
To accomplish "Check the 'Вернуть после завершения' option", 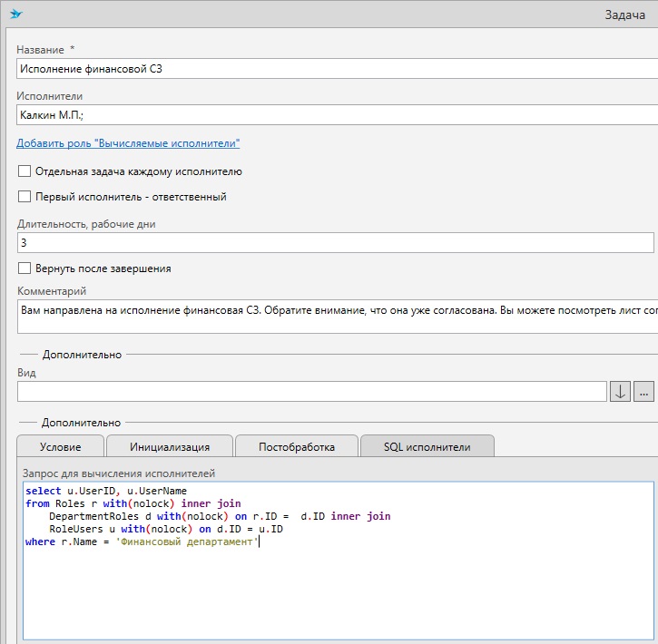I will coord(25,268).
